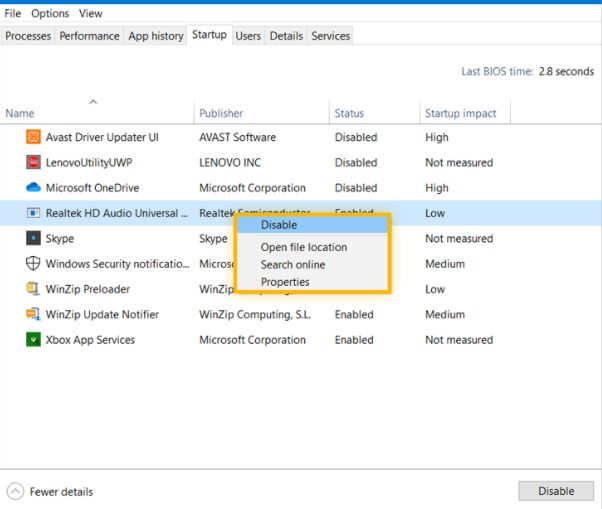Click the Realtek HD Audio icon

tap(33, 213)
